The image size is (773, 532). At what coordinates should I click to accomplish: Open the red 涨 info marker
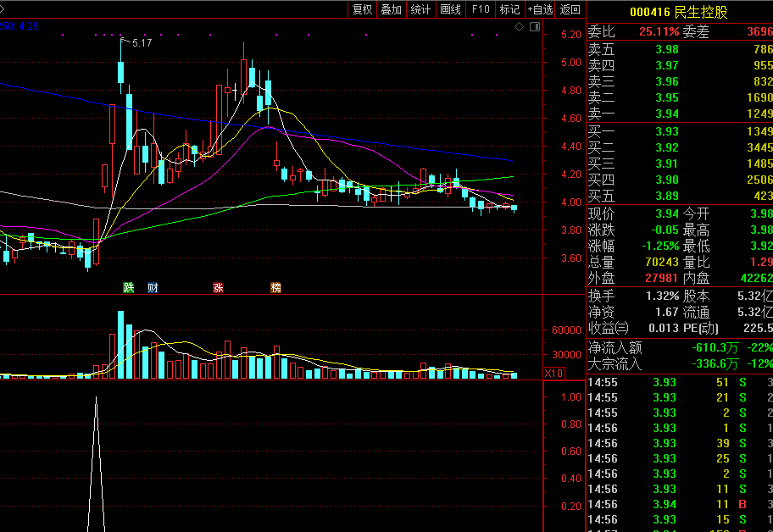point(219,288)
